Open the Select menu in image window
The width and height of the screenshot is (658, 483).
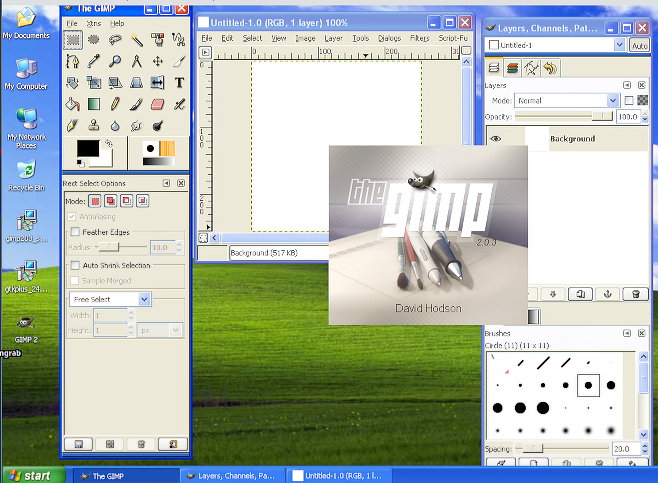pyautogui.click(x=252, y=38)
